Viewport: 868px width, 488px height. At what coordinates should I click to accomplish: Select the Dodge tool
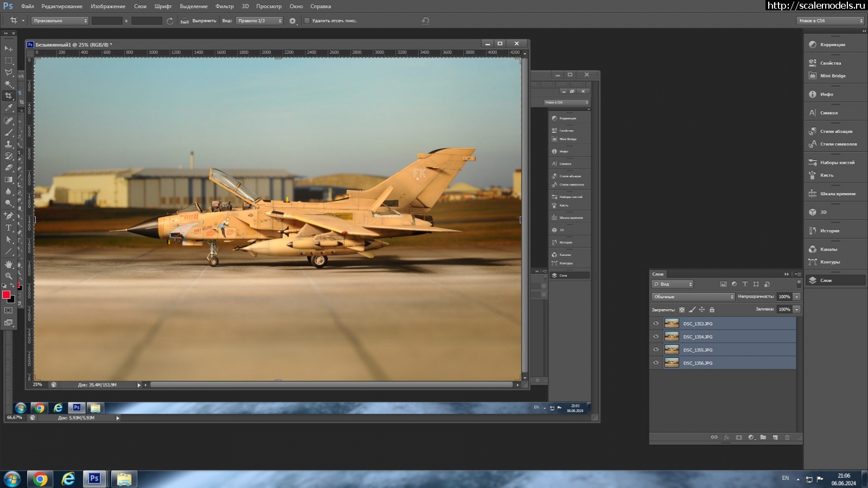[9, 203]
